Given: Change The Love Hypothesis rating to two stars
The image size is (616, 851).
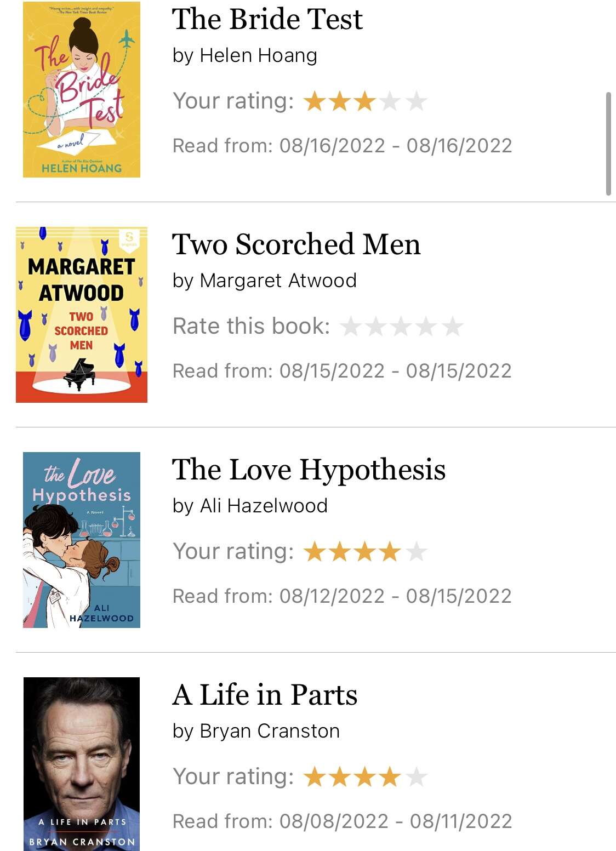Looking at the screenshot, I should pyautogui.click(x=340, y=552).
